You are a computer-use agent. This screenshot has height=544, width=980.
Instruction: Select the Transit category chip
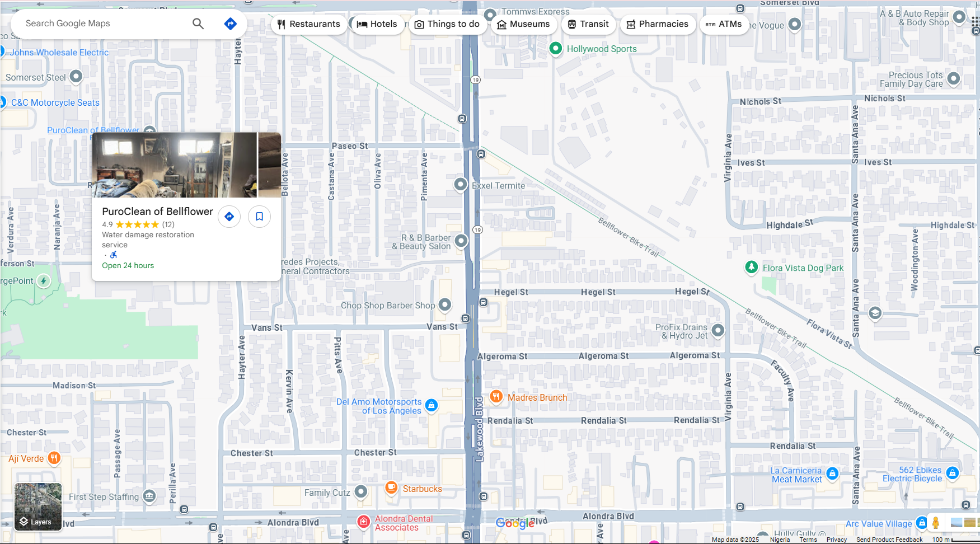point(588,24)
